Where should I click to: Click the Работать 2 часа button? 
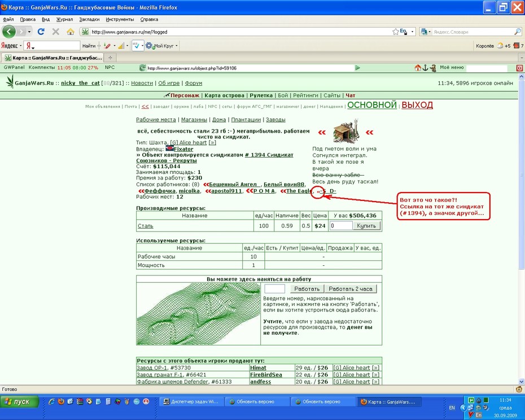tap(351, 288)
